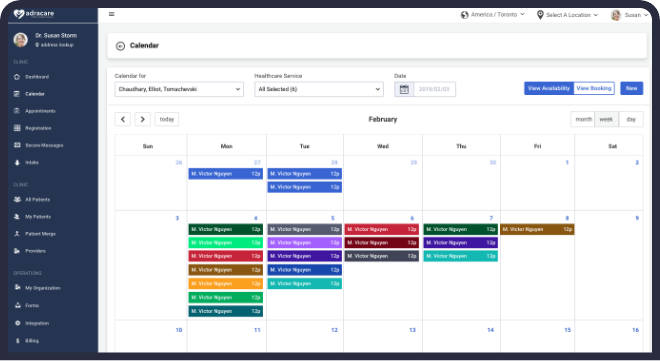660x361 pixels.
Task: Open the brown appointment on Friday the 8th
Action: (537, 229)
